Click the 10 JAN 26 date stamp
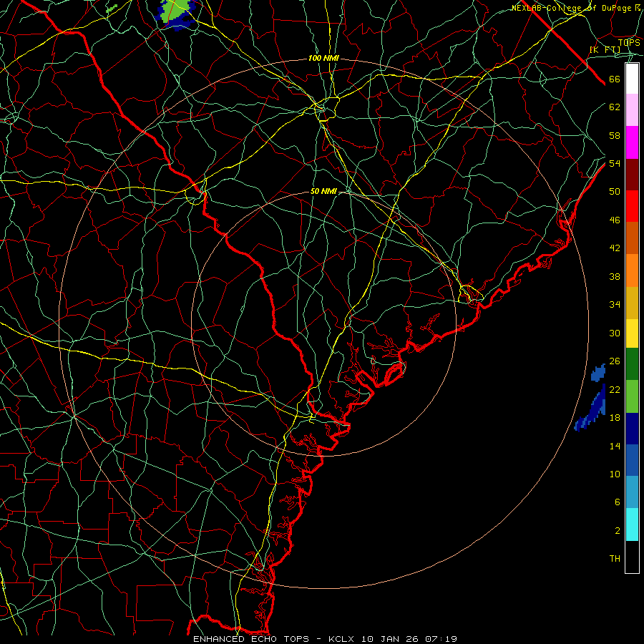The height and width of the screenshot is (644, 644). tap(391, 639)
